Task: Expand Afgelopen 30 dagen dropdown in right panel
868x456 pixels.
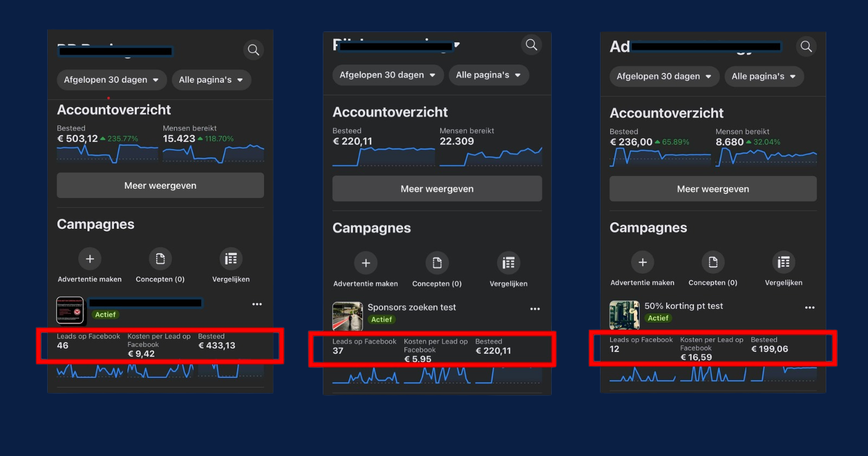Action: click(664, 76)
